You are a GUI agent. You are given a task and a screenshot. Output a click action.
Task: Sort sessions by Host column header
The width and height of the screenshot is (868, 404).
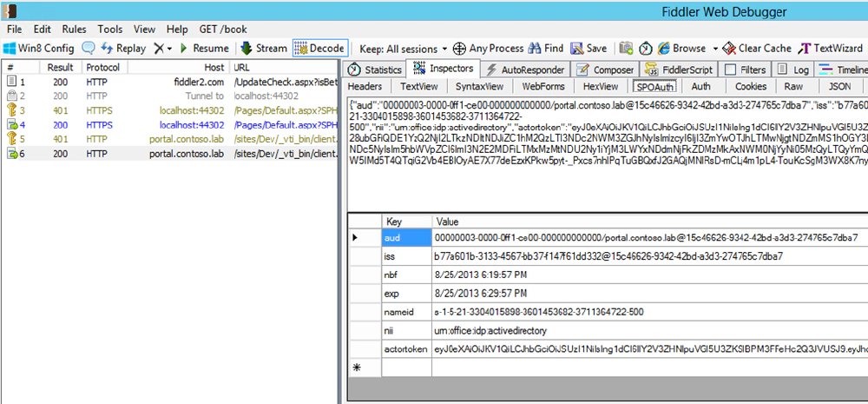click(x=178, y=68)
